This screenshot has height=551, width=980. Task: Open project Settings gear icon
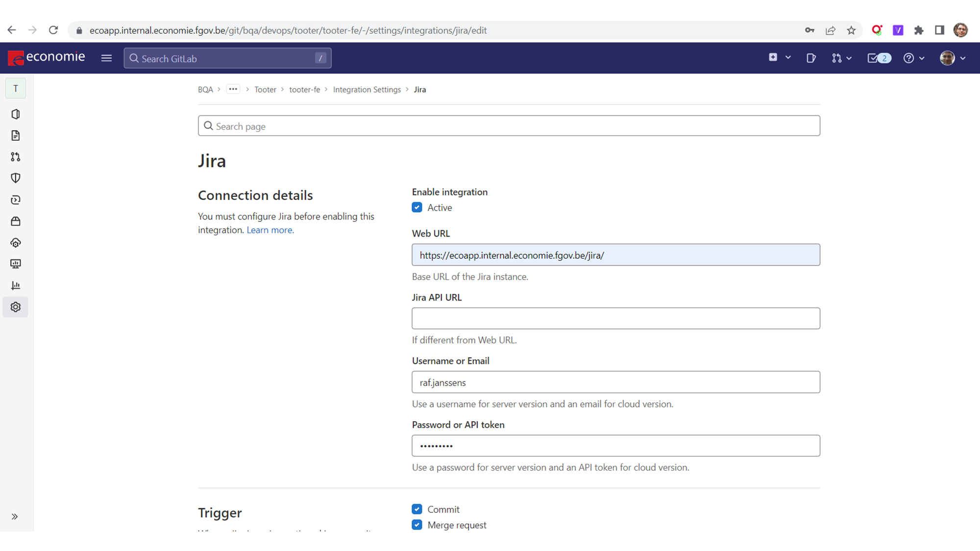(16, 307)
